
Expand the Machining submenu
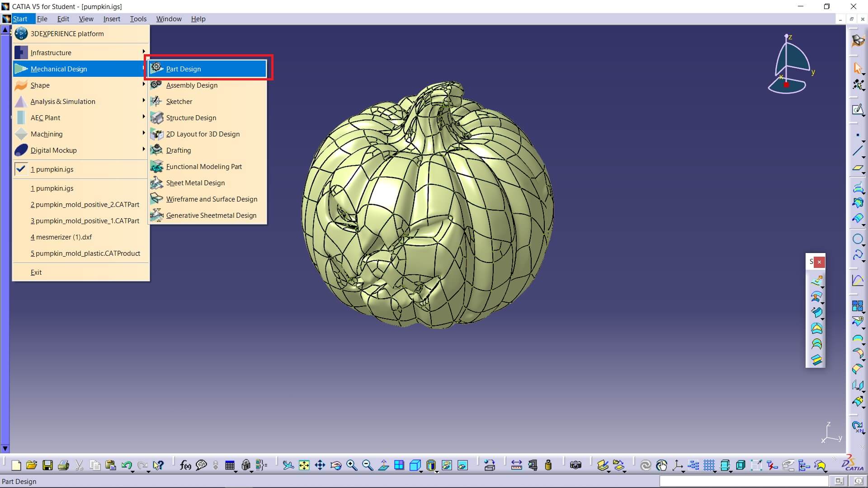click(x=80, y=134)
